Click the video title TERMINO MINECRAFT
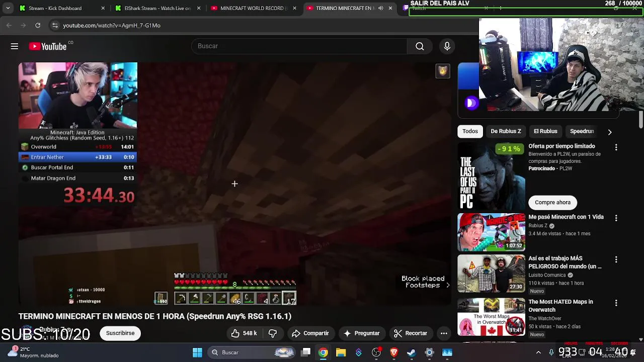This screenshot has height=362, width=644. [x=155, y=316]
